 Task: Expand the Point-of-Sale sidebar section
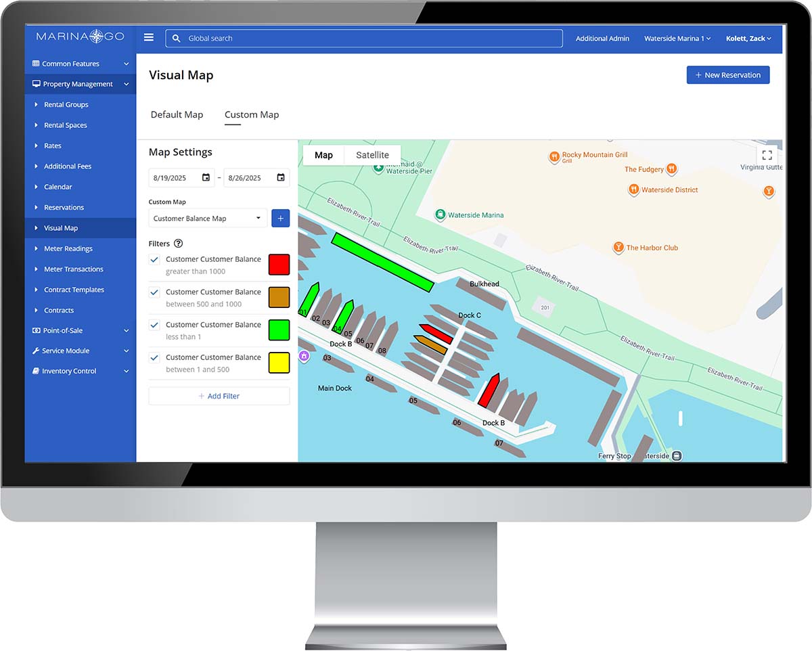[81, 330]
